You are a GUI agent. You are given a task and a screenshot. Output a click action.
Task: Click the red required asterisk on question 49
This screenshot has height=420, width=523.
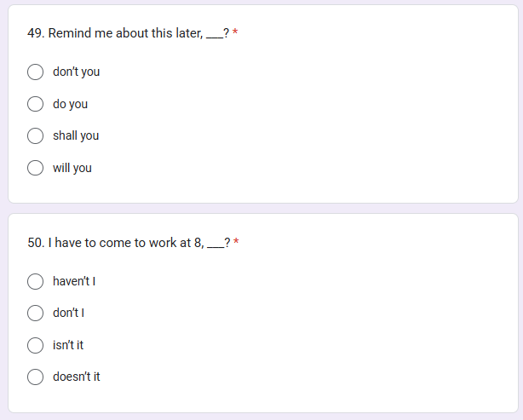pyautogui.click(x=235, y=32)
